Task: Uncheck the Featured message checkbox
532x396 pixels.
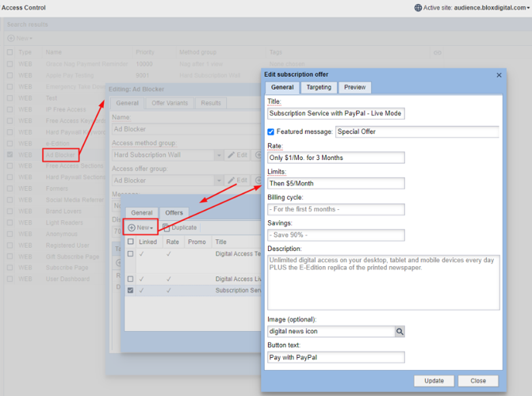Action: pos(271,131)
